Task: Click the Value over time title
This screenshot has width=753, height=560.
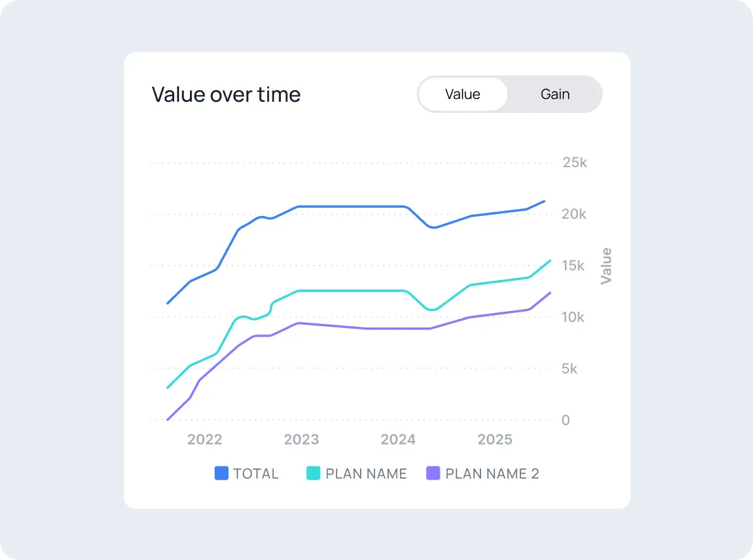Action: (226, 94)
